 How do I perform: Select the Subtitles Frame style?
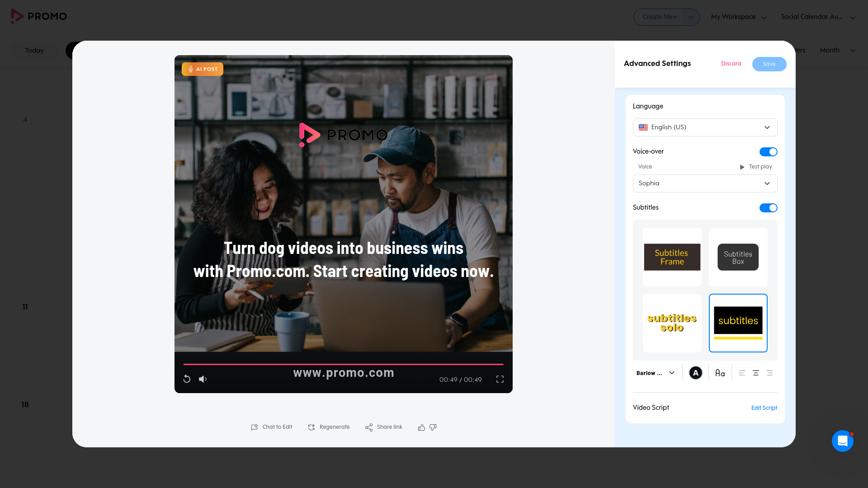pyautogui.click(x=672, y=257)
